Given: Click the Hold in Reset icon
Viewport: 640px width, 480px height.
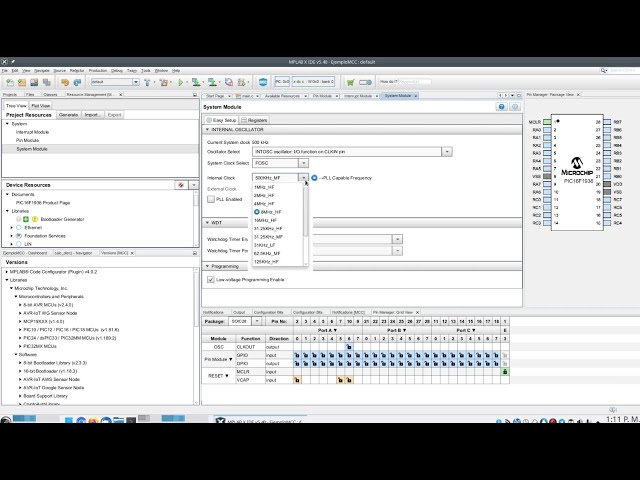Looking at the screenshot, I should [229, 82].
